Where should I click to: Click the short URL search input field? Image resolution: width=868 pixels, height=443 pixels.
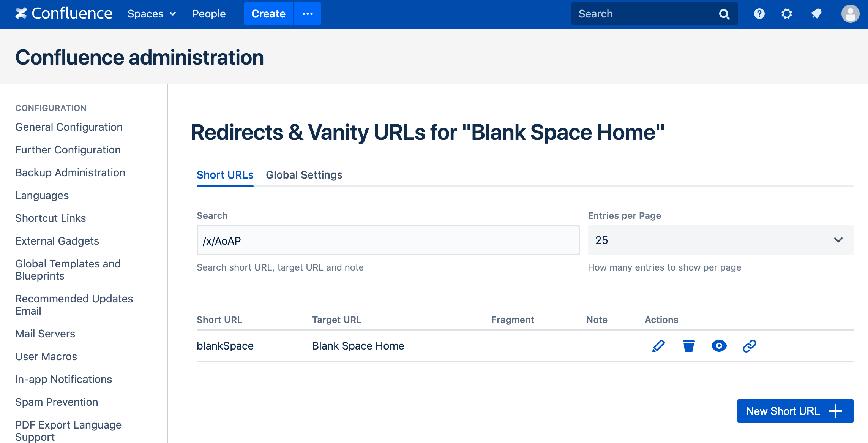pos(388,240)
